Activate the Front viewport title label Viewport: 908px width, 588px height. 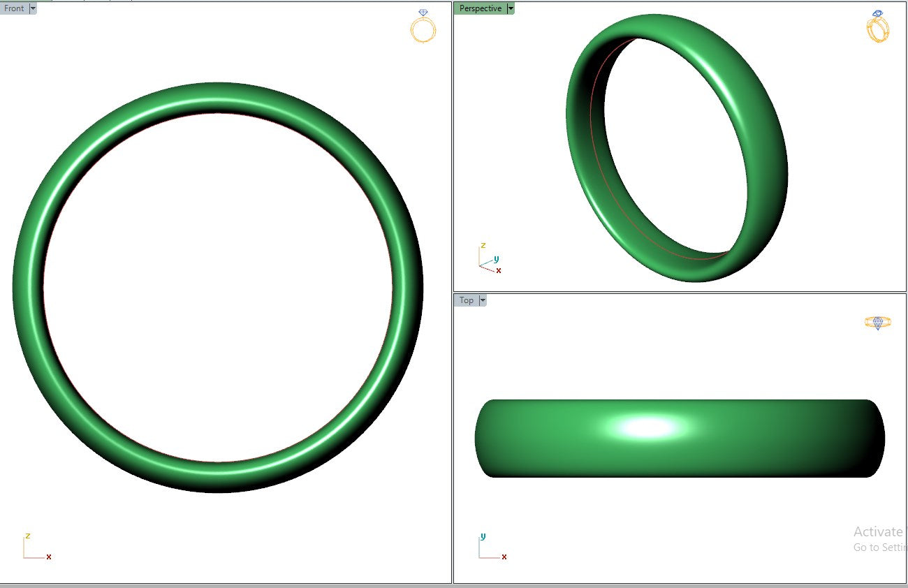(x=14, y=8)
